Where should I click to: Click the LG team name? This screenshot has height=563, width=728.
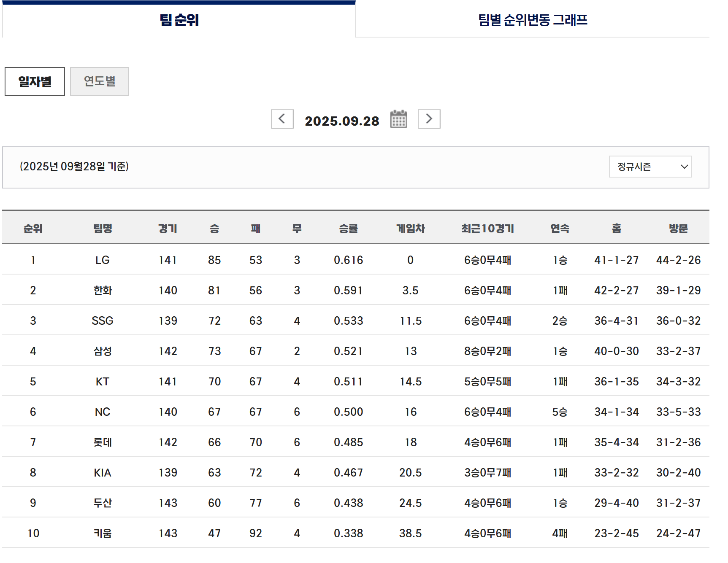[103, 260]
